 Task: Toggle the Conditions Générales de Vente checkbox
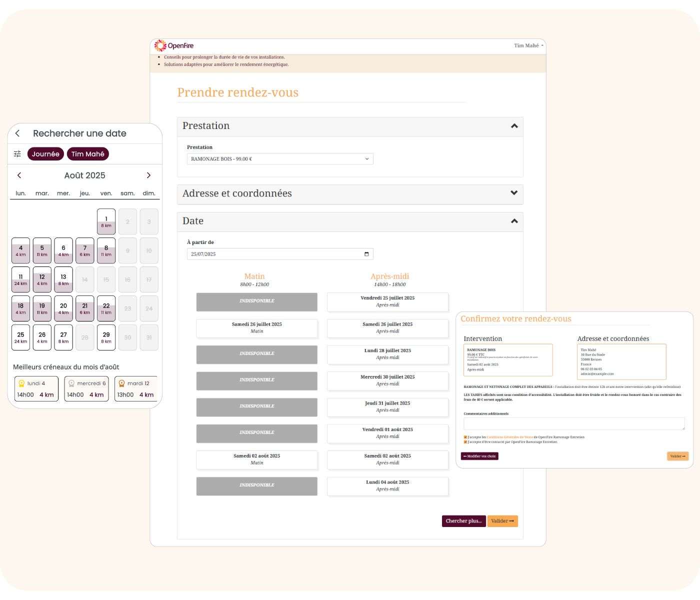click(x=465, y=437)
